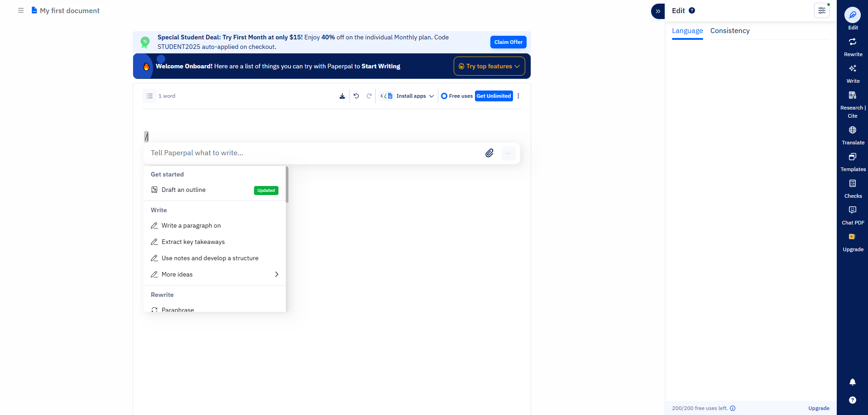
Task: Click the Free uses indicator
Action: coord(457,96)
